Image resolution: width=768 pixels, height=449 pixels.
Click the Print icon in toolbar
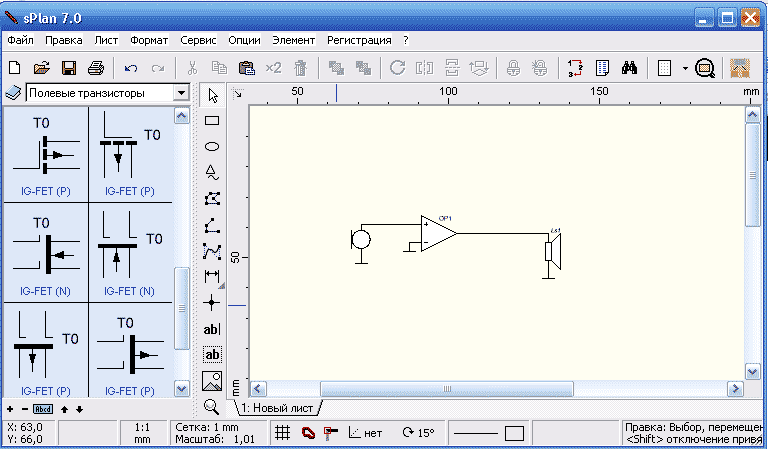[96, 68]
